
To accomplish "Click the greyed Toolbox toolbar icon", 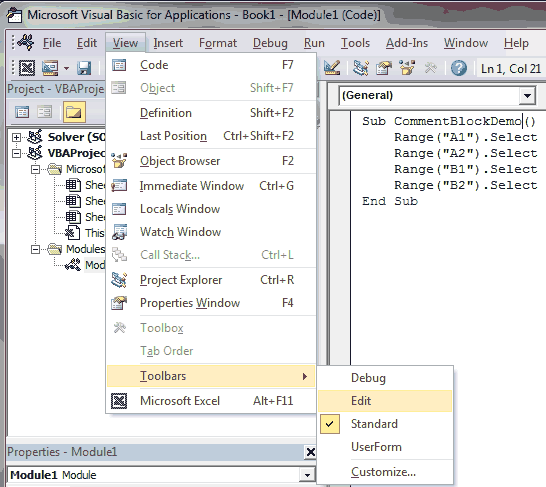I will coord(430,68).
